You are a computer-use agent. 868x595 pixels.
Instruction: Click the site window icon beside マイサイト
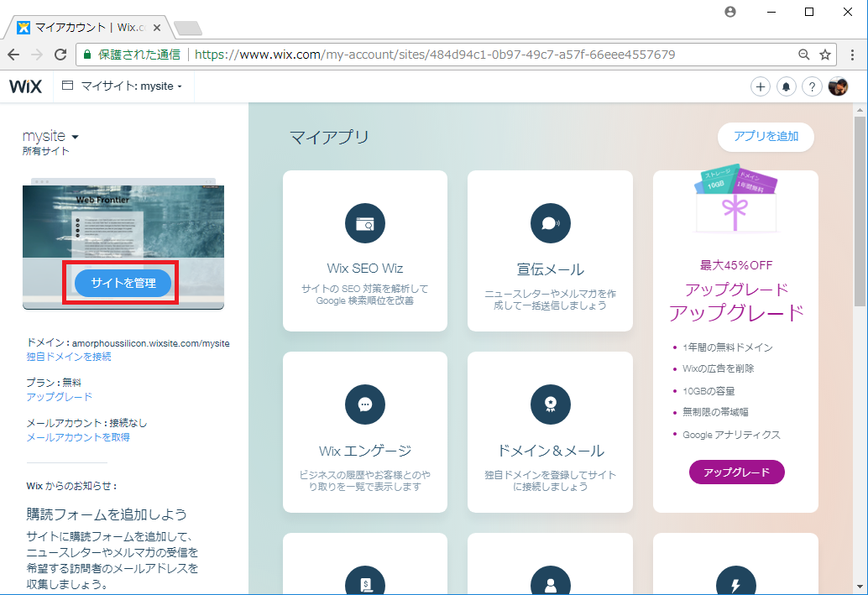[x=67, y=86]
